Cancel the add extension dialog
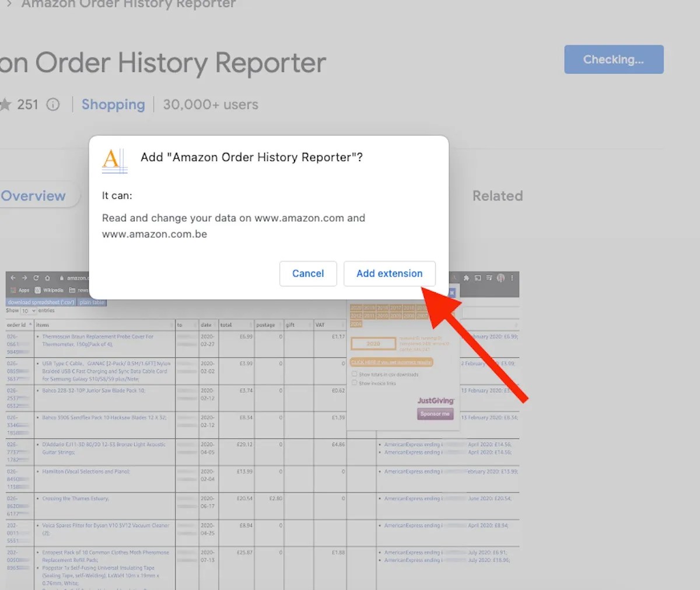Image resolution: width=700 pixels, height=590 pixels. point(308,274)
